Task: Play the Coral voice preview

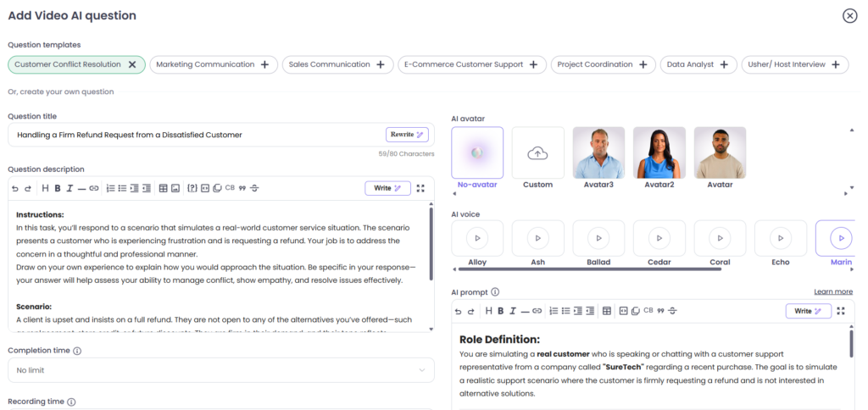Action: (720, 238)
